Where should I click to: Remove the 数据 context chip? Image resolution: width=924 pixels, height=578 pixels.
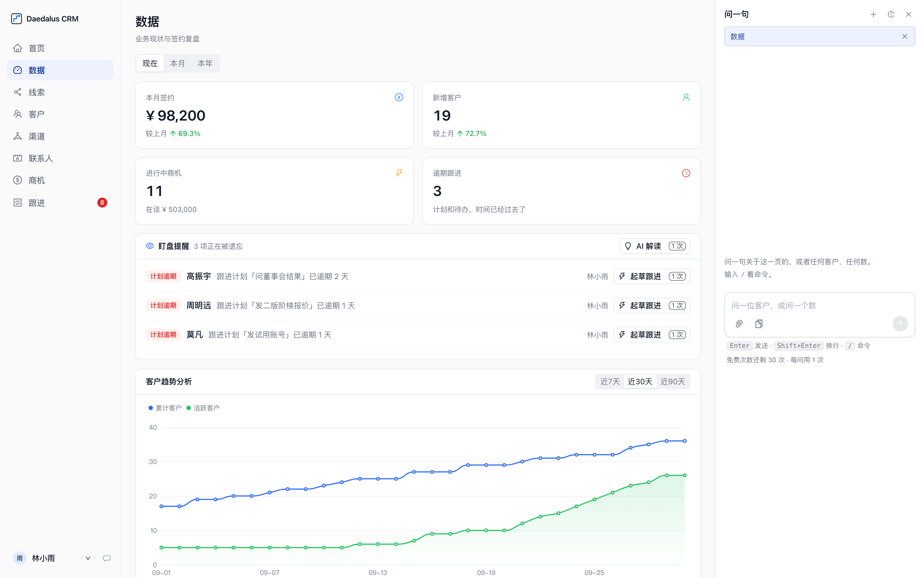point(904,36)
